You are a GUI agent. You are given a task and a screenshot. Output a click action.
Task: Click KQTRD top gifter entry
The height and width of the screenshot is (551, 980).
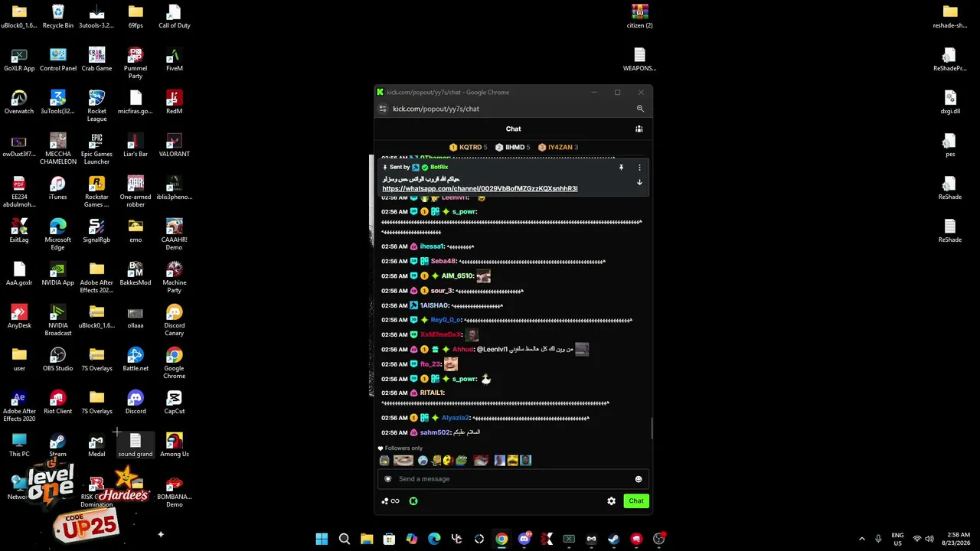point(468,147)
